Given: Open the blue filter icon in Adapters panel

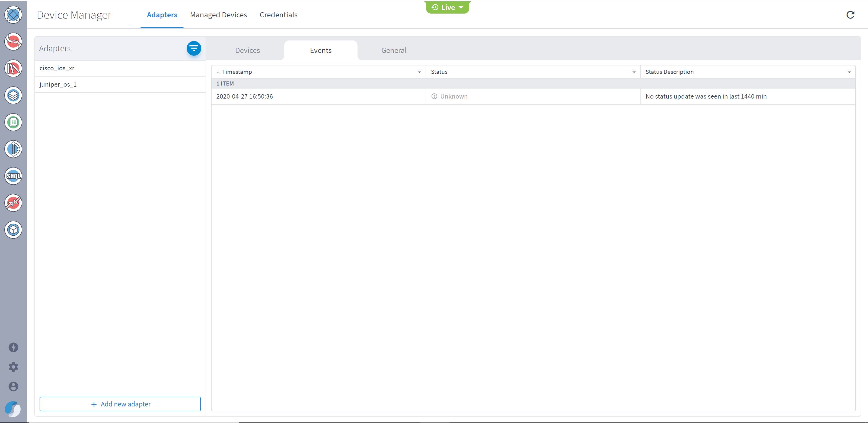Looking at the screenshot, I should point(194,48).
